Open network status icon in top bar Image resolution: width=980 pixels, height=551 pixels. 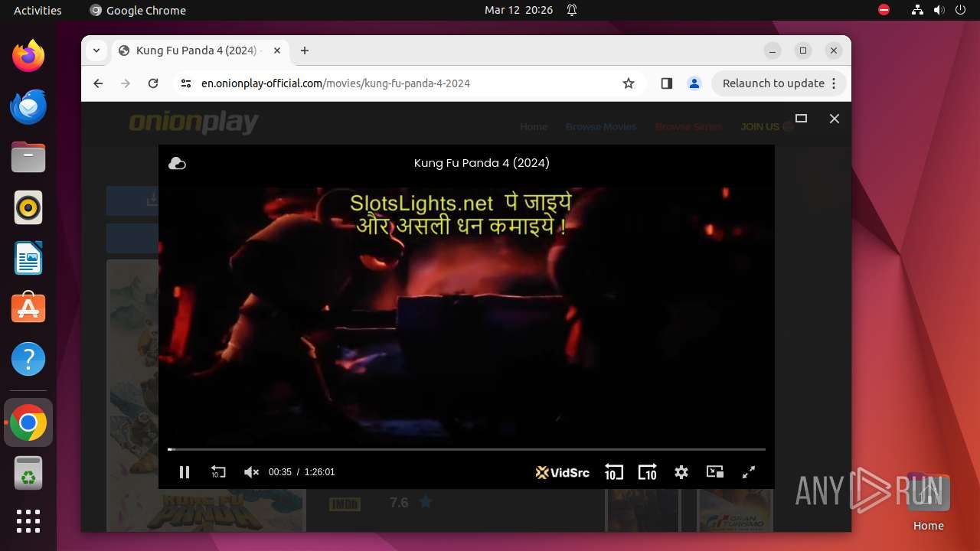pos(918,10)
